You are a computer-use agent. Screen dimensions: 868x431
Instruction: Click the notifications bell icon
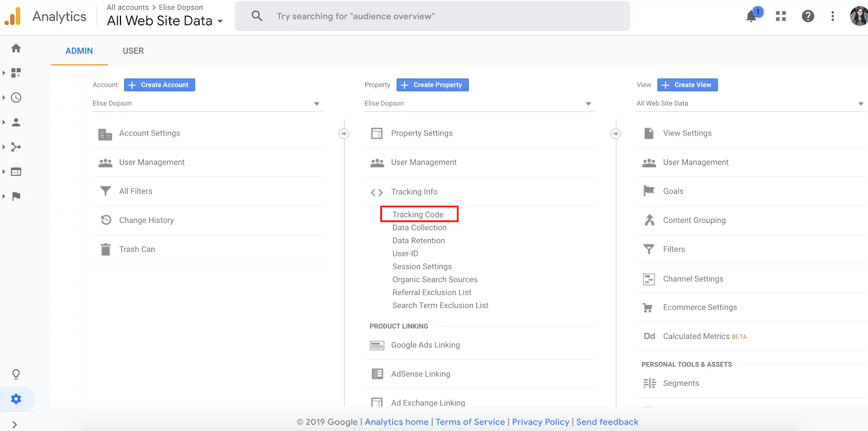click(x=751, y=16)
